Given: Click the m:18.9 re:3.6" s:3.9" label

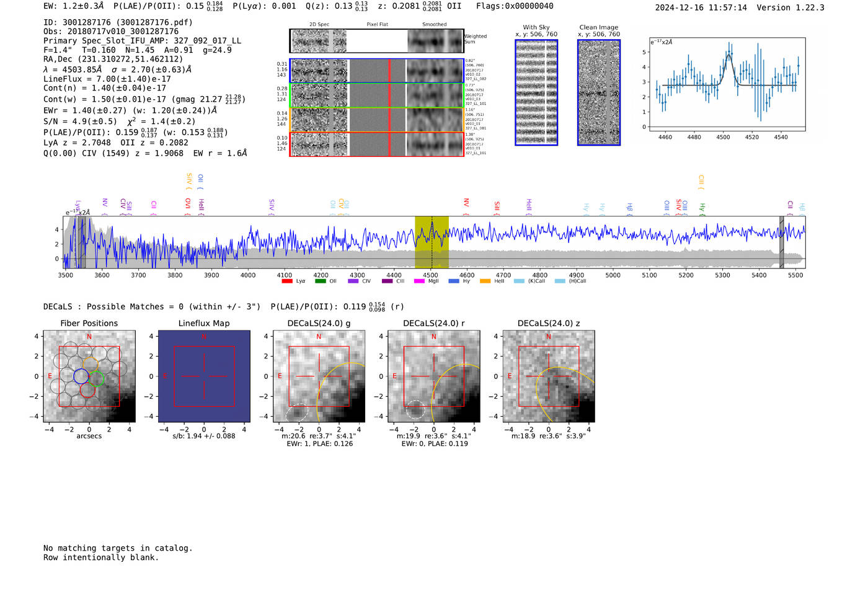Looking at the screenshot, I should (x=549, y=436).
